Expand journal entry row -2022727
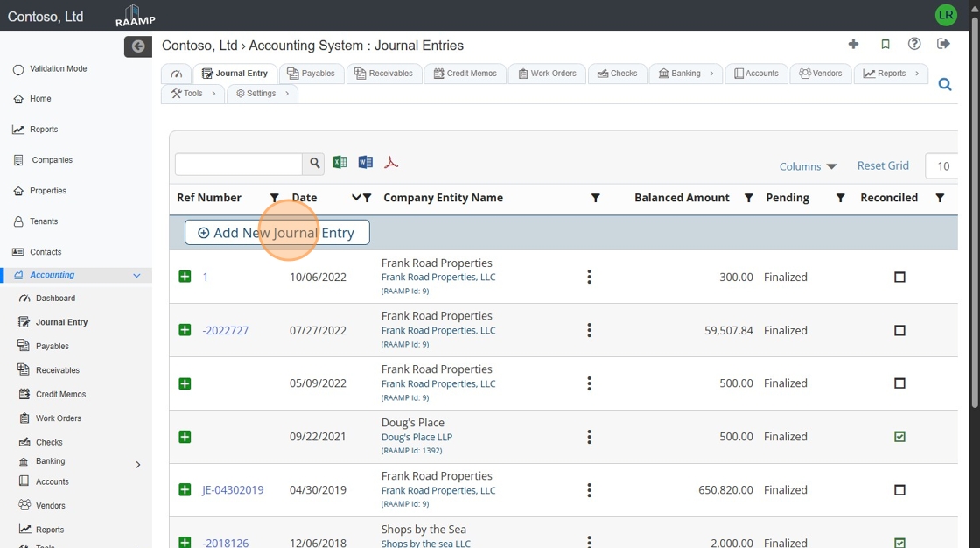980x548 pixels. [185, 330]
